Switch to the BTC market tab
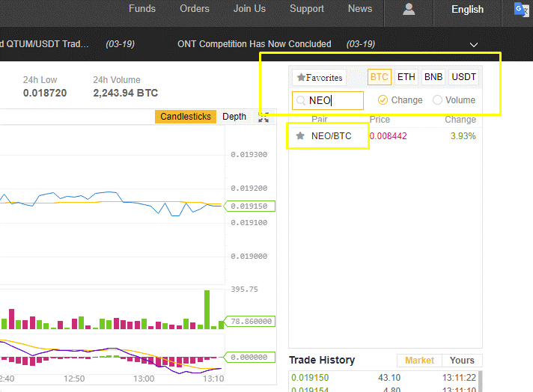The image size is (533, 392). click(x=380, y=77)
